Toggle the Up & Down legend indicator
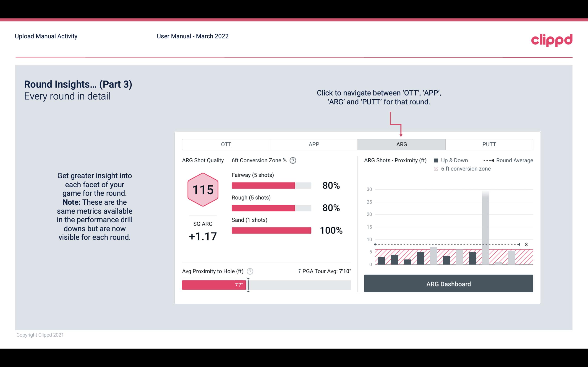The height and width of the screenshot is (367, 588). (438, 160)
